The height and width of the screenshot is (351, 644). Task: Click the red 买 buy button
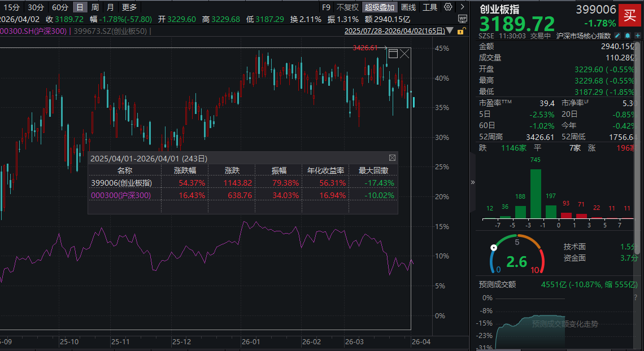(628, 15)
